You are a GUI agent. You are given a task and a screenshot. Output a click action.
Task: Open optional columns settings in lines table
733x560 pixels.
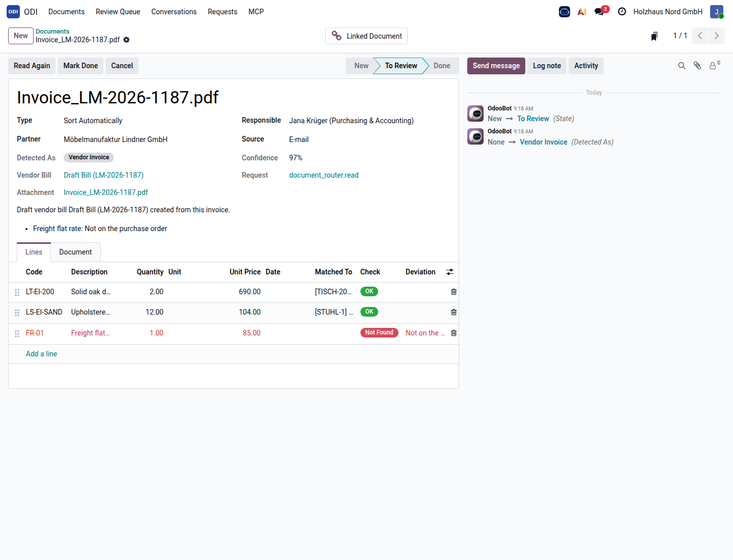pos(450,272)
